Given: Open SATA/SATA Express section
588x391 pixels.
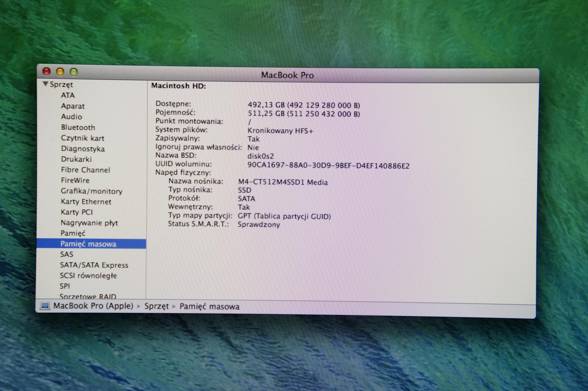Looking at the screenshot, I should (x=94, y=265).
